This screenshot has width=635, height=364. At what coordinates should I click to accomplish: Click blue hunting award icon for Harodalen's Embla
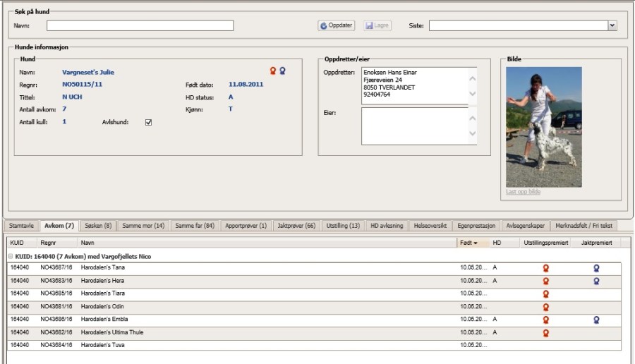(596, 320)
